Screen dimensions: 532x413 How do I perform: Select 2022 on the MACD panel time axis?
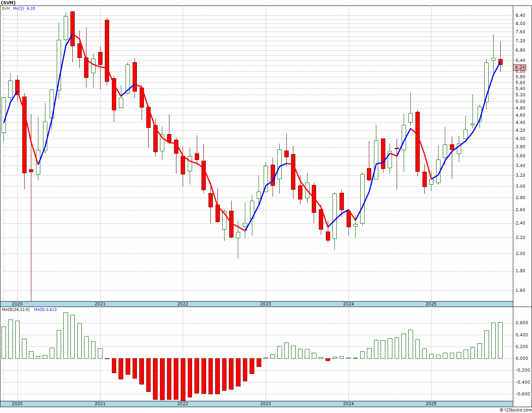tap(183, 404)
